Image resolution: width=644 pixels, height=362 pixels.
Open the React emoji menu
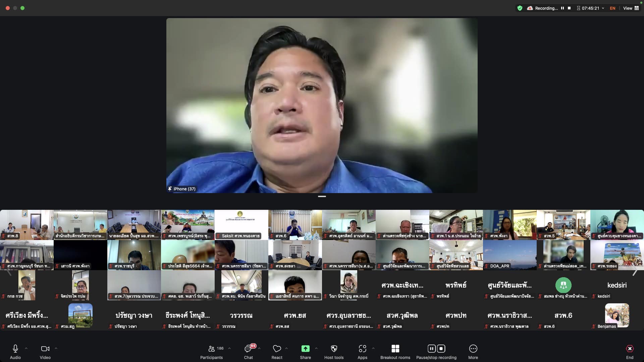(277, 349)
